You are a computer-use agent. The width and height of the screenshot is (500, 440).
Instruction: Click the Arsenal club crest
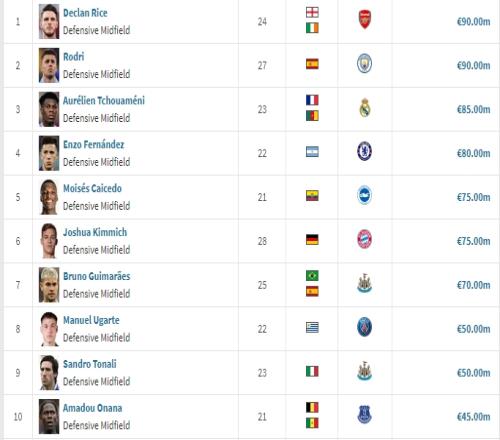click(x=365, y=19)
